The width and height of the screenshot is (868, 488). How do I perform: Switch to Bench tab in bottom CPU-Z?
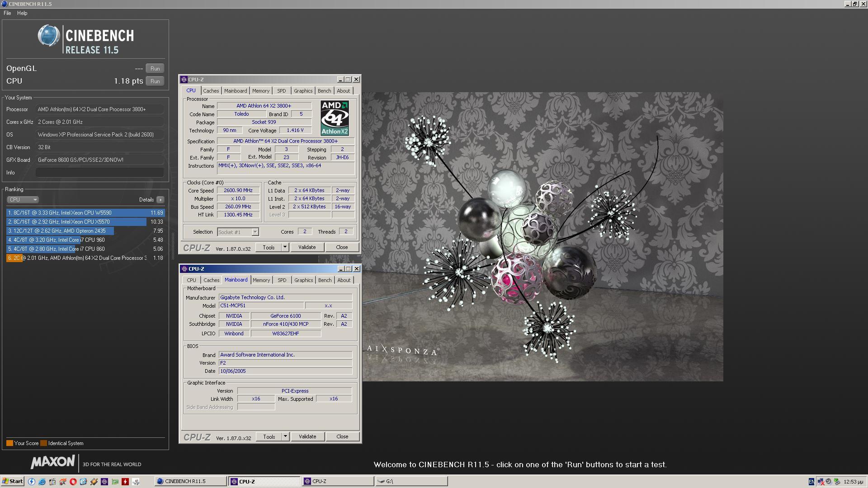pos(325,280)
